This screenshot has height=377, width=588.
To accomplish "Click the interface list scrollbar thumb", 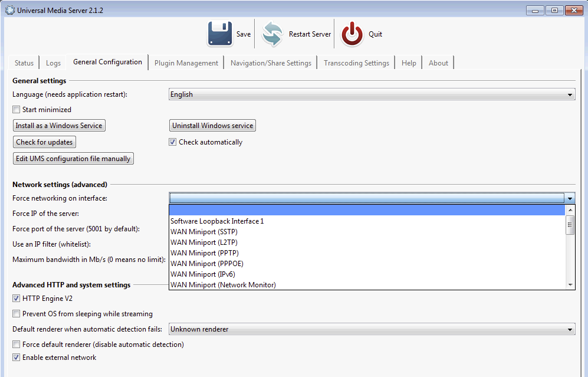I will tap(570, 225).
